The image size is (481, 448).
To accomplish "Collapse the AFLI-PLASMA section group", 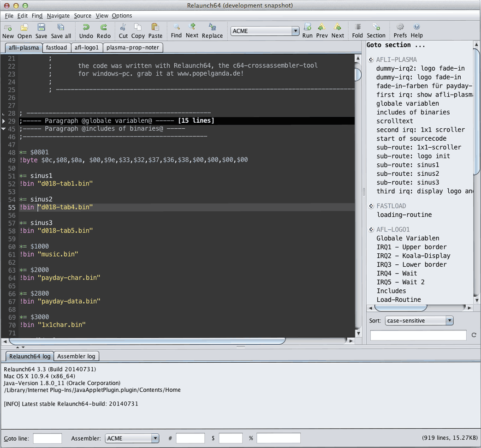I will pyautogui.click(x=372, y=60).
